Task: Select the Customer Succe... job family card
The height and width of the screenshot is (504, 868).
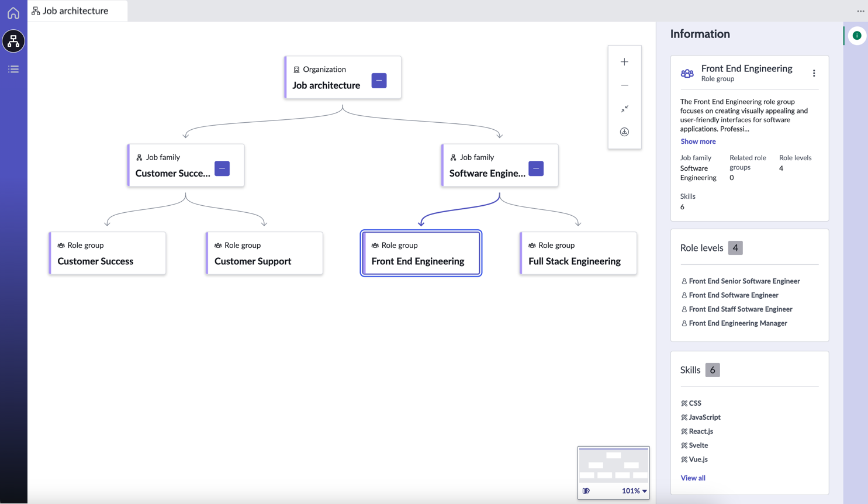Action: 186,165
